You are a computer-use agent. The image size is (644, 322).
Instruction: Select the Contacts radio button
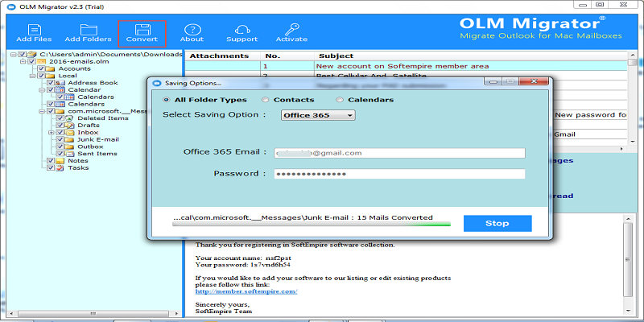coord(266,100)
